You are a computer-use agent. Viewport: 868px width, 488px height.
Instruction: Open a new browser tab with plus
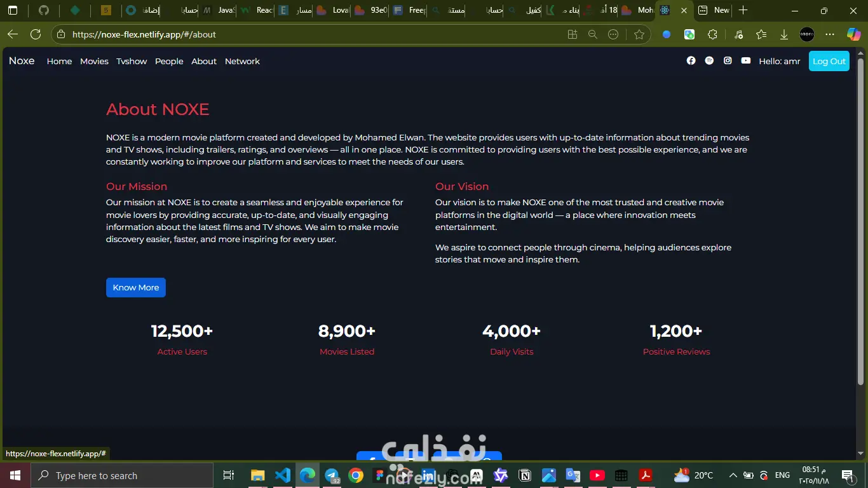tap(743, 10)
